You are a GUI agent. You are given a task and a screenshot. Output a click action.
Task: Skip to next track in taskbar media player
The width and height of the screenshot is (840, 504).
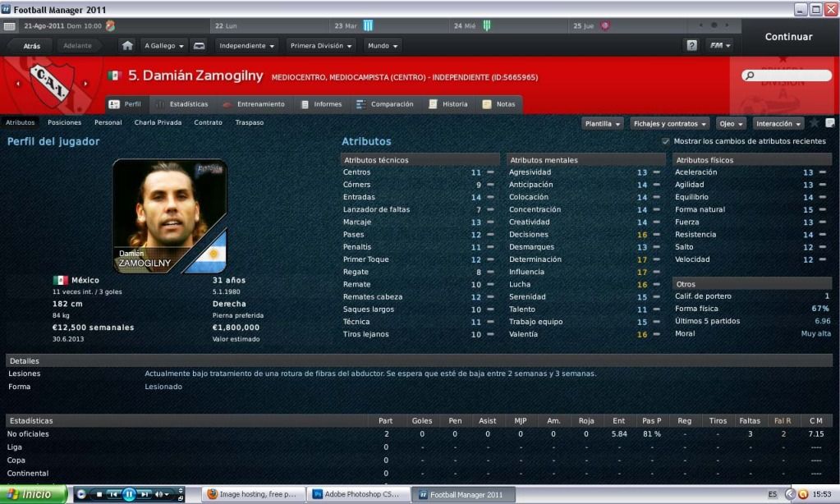pyautogui.click(x=145, y=494)
